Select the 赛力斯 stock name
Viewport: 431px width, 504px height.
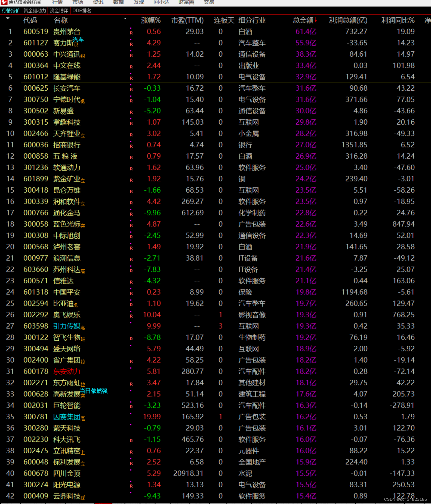63,43
